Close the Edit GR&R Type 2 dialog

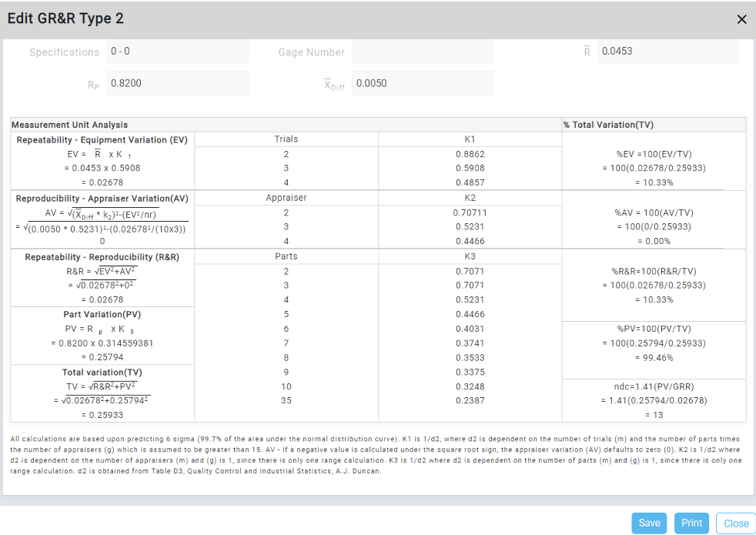pos(741,19)
